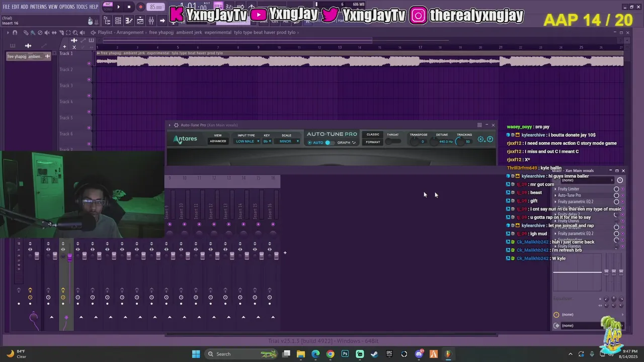Click the Windows Start button
The width and height of the screenshot is (644, 362).
(196, 354)
